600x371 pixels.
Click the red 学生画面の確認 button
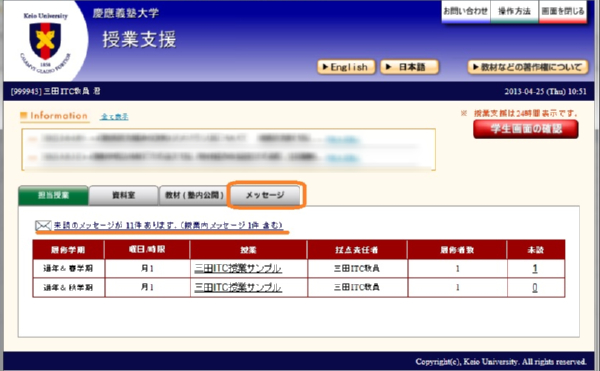coord(526,129)
